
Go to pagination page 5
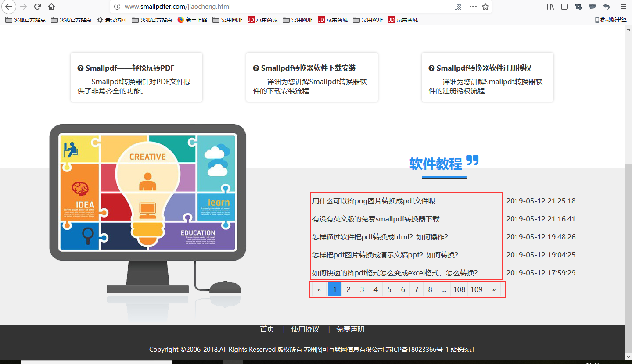(389, 289)
